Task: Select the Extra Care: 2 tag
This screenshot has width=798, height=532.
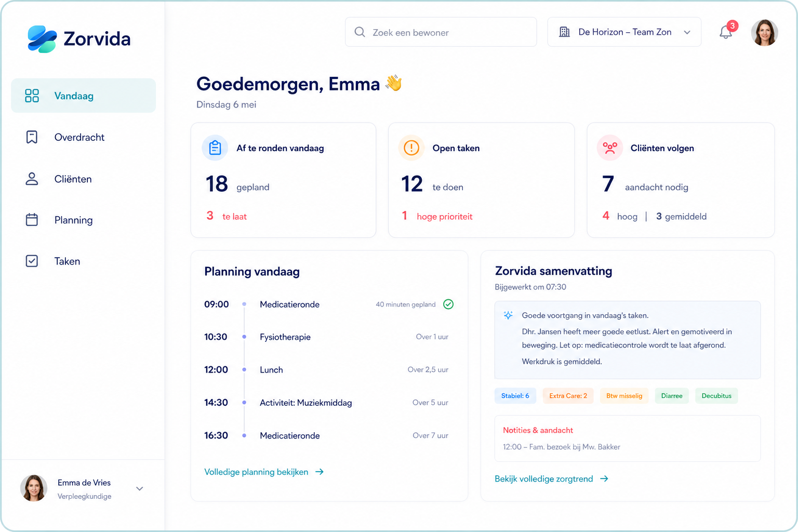Action: 568,396
